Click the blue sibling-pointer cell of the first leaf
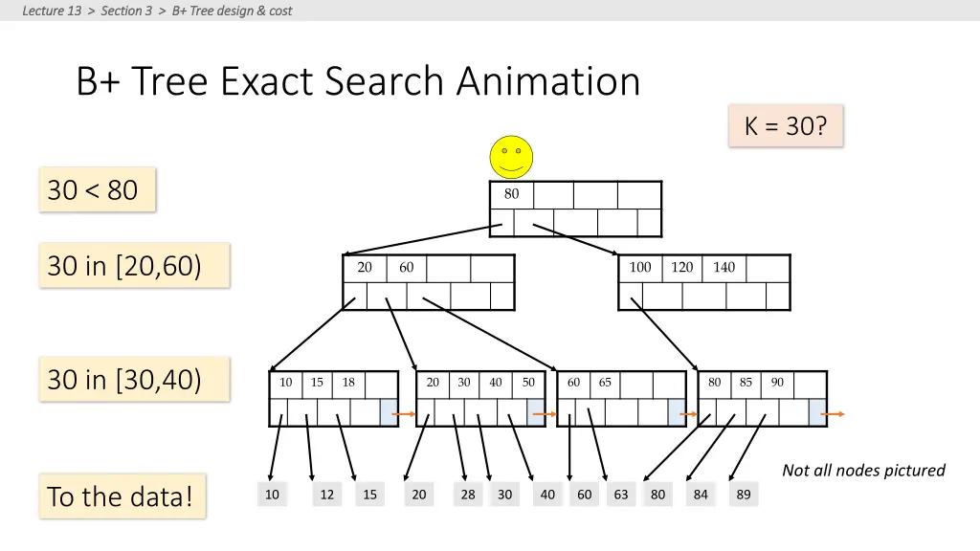The width and height of the screenshot is (980, 551). (389, 412)
